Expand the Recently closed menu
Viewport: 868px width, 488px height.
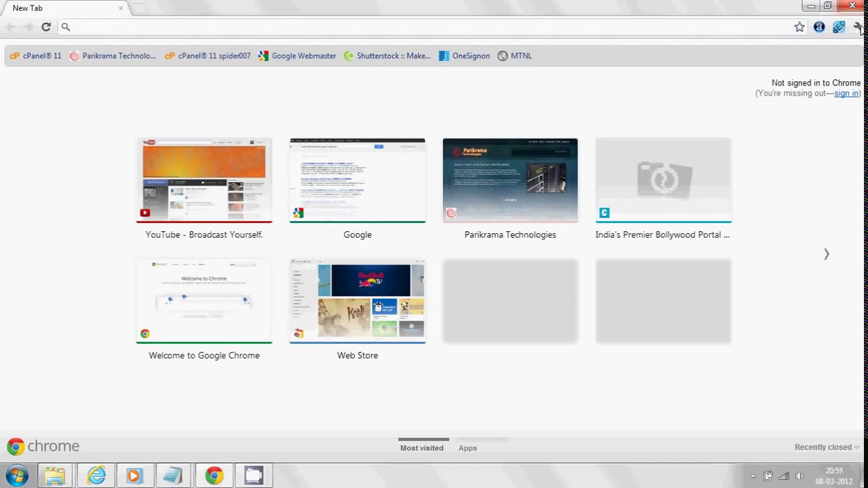coord(827,447)
